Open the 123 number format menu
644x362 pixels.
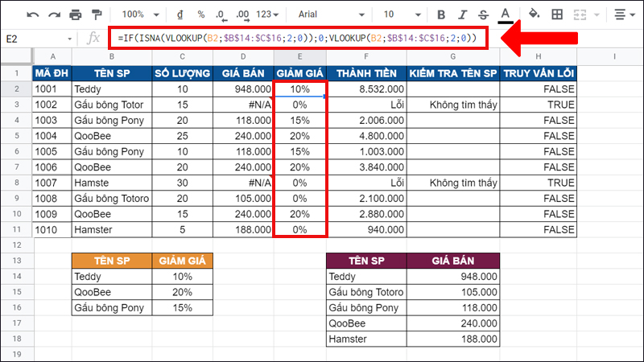click(x=268, y=14)
